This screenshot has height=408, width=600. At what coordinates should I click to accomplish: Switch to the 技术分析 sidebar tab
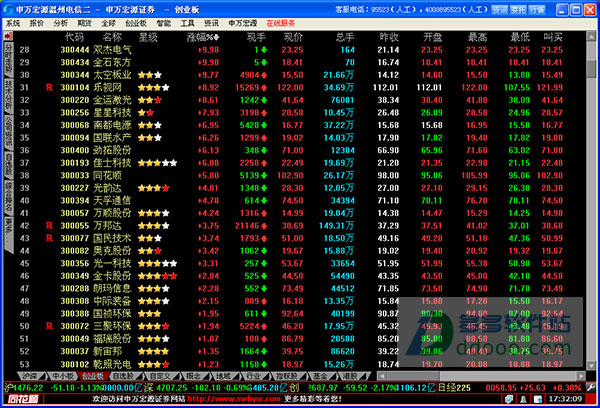(8, 95)
